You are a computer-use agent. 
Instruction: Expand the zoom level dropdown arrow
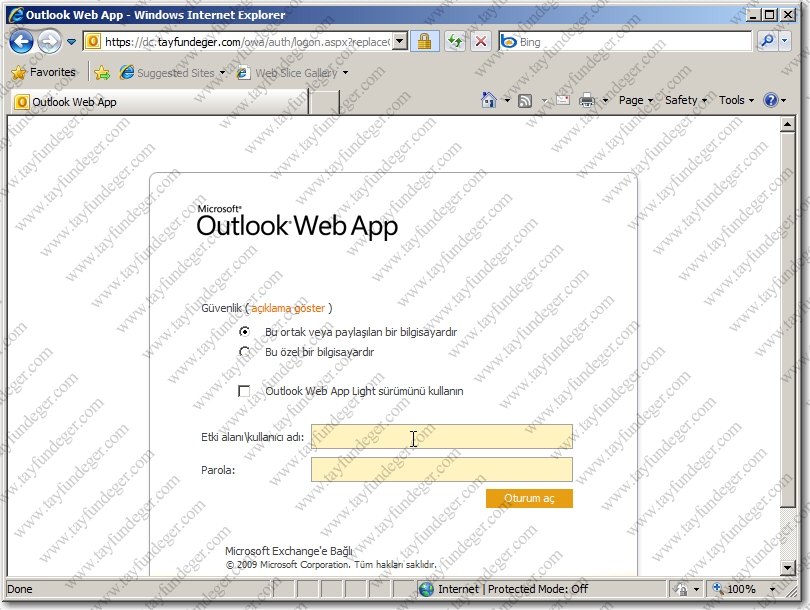pyautogui.click(x=772, y=589)
